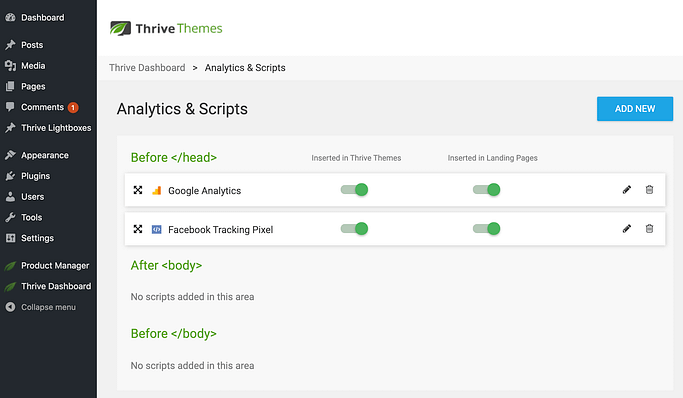The height and width of the screenshot is (398, 683).
Task: Click 'No scripts added' under After <body>
Action: coord(192,297)
